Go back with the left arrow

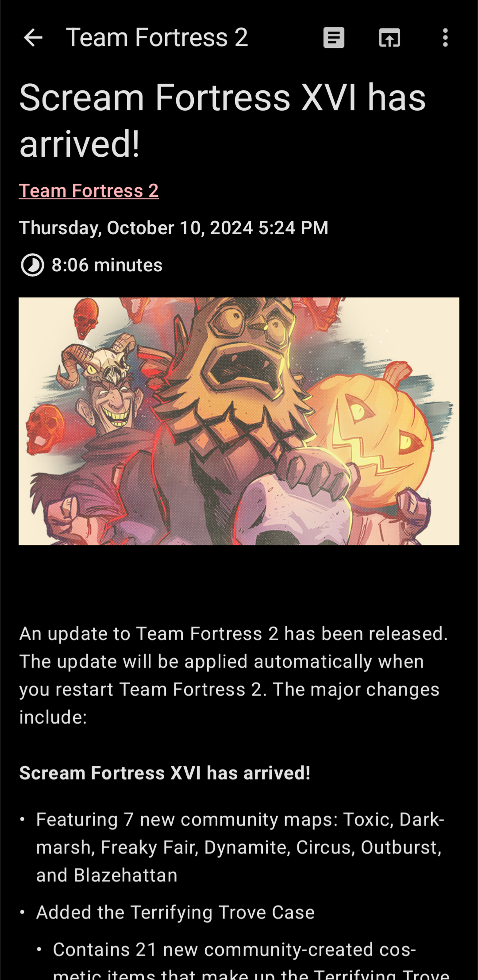coord(33,38)
